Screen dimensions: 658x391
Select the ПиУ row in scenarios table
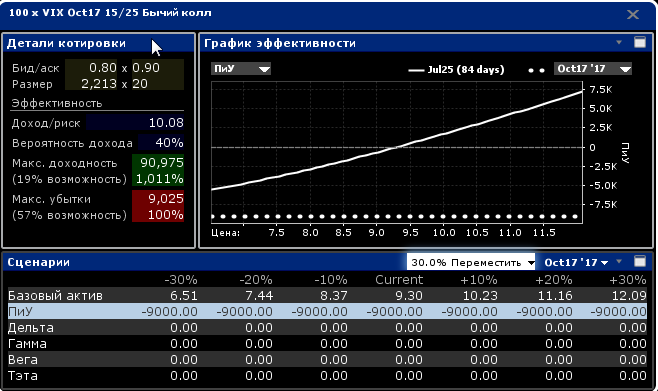[327, 312]
